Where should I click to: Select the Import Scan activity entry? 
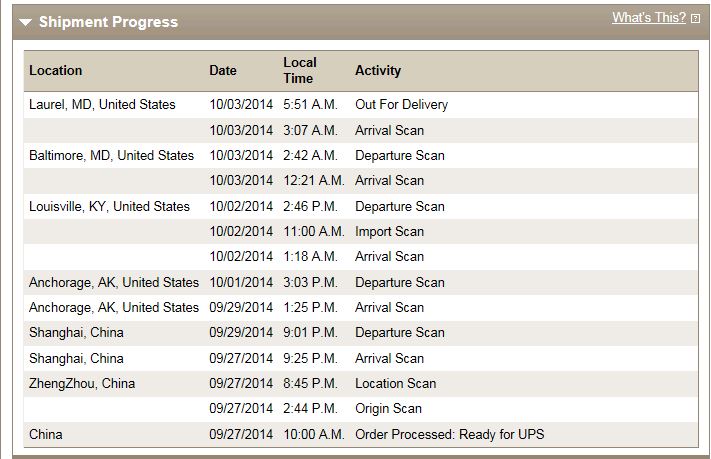[x=389, y=231]
